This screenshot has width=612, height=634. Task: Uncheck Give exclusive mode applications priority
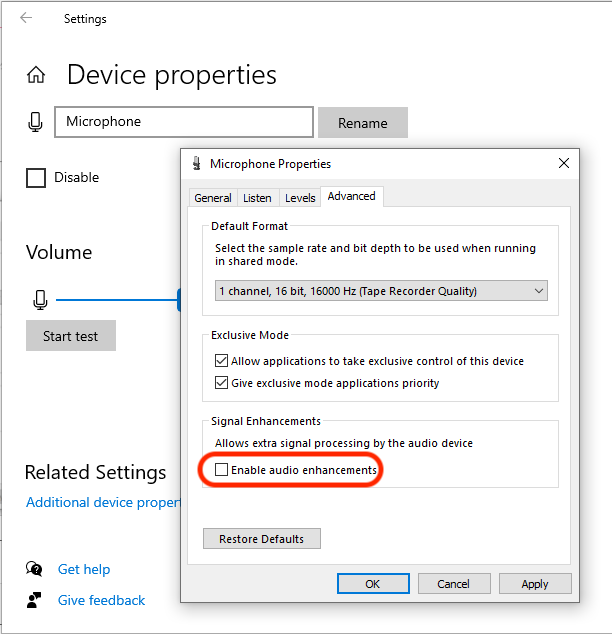221,383
